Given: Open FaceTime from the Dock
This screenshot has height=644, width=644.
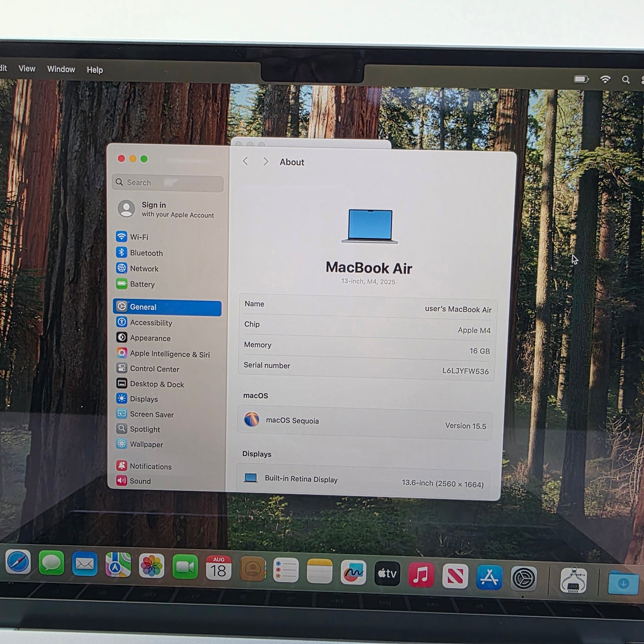Looking at the screenshot, I should [185, 567].
